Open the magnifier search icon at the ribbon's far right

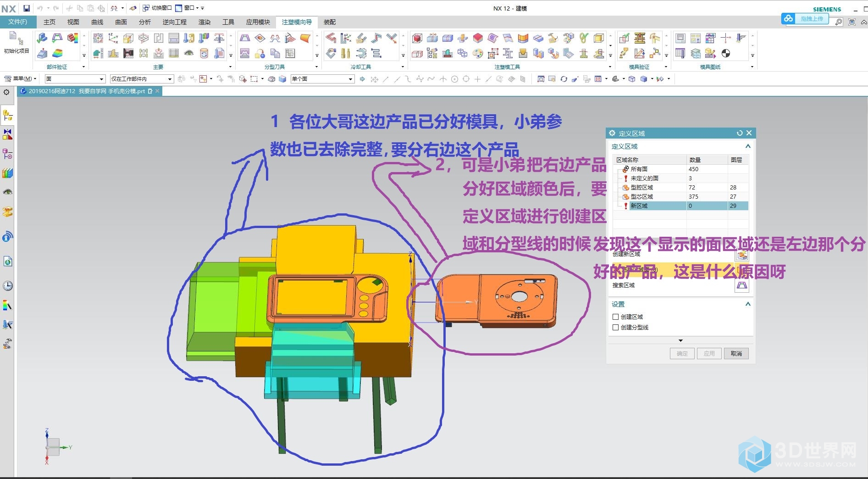coord(839,22)
